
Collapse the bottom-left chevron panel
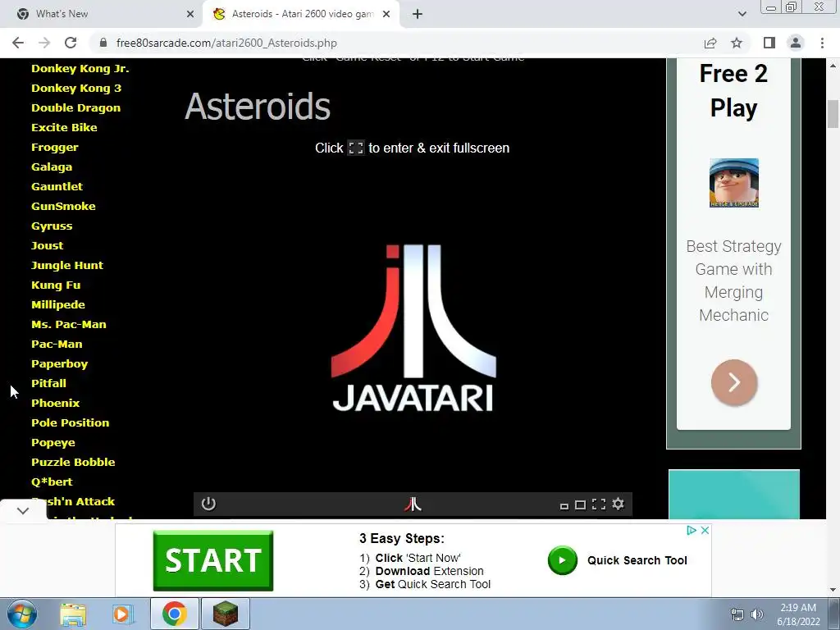(x=23, y=510)
